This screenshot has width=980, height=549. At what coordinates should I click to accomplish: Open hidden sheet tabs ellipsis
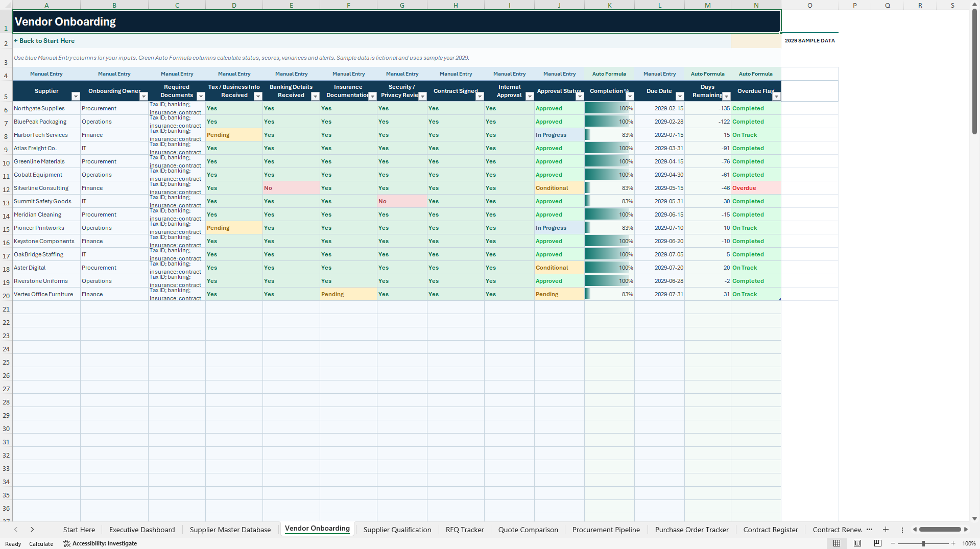point(869,530)
